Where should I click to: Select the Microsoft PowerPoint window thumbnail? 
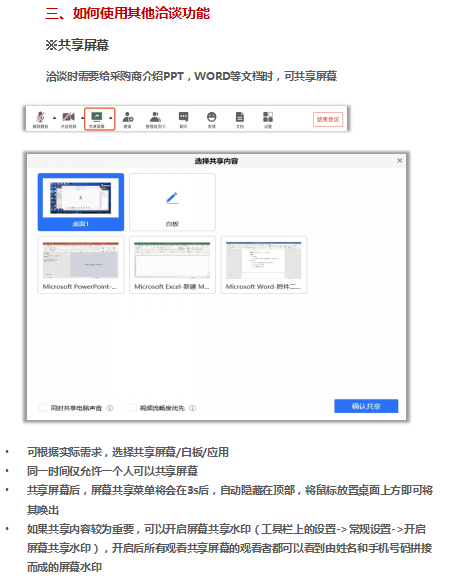(x=81, y=265)
